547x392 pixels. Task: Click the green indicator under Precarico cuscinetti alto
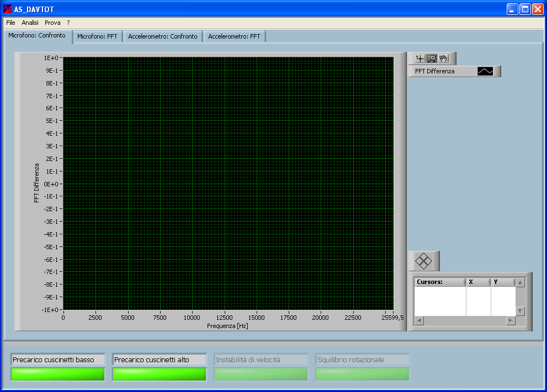pyautogui.click(x=160, y=374)
